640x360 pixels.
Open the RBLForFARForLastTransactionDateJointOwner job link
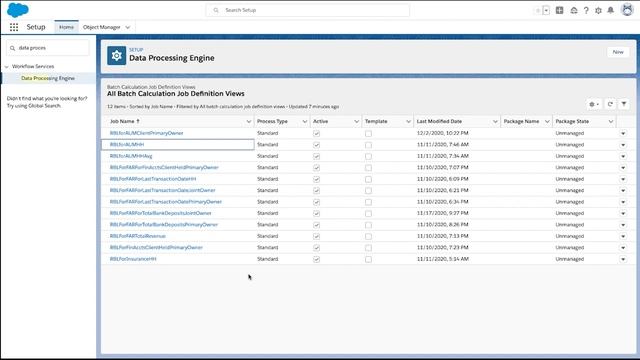coord(162,190)
